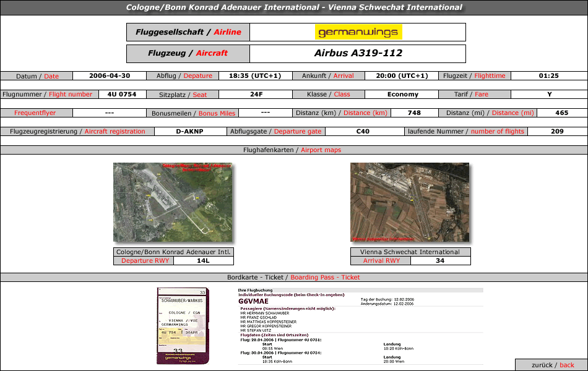The image size is (588, 371).
Task: Click the zurück / back button
Action: point(551,365)
